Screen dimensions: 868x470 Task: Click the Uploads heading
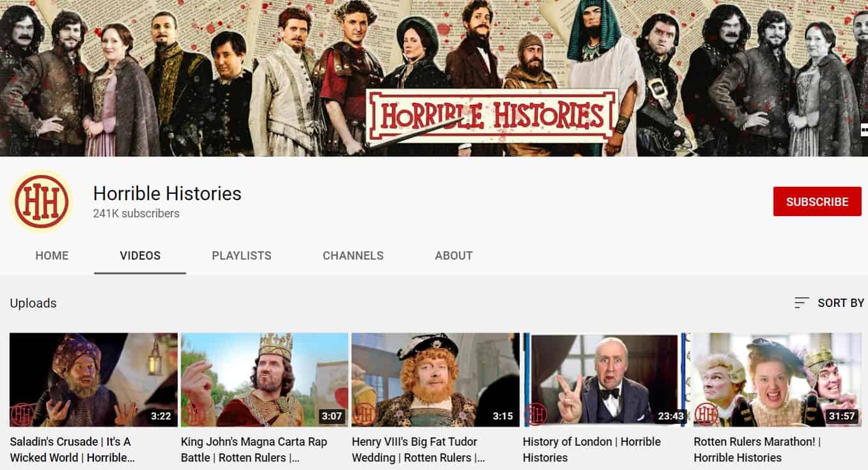click(x=33, y=303)
